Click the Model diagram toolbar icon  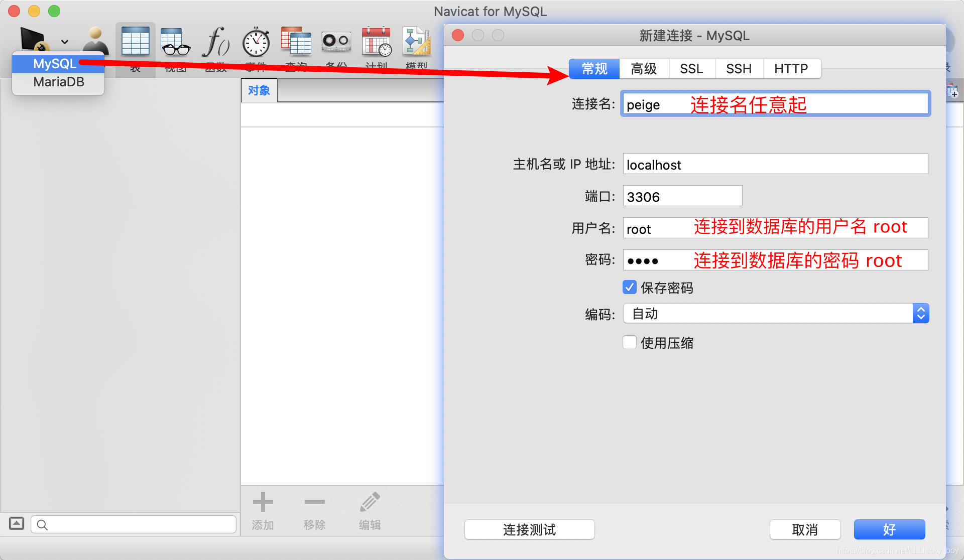[x=416, y=42]
